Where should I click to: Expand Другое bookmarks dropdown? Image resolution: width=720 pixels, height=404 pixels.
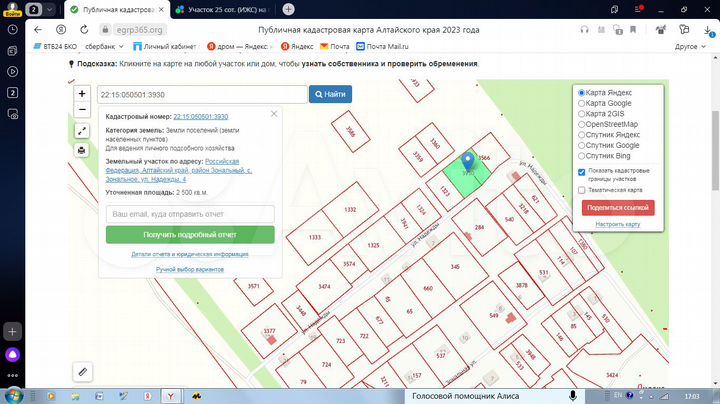point(690,46)
